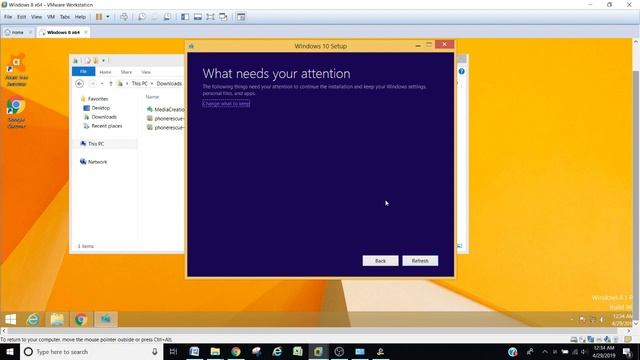Open the Avast desktop shortcut
Viewport: 640px width, 360px height.
pyautogui.click(x=16, y=70)
